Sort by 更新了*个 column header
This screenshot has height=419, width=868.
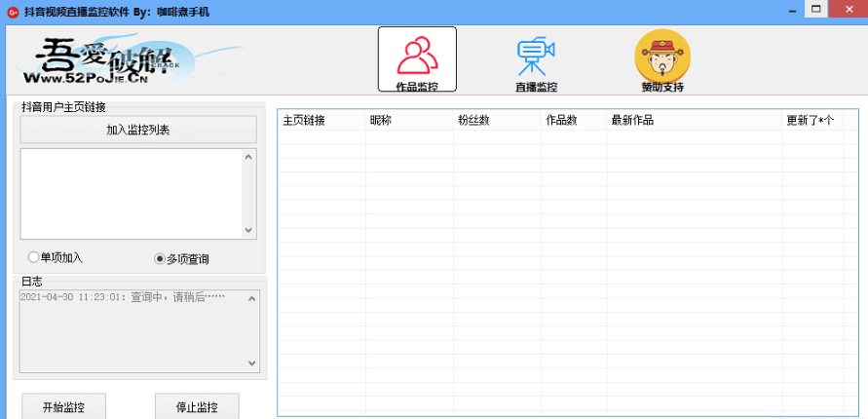pos(812,120)
